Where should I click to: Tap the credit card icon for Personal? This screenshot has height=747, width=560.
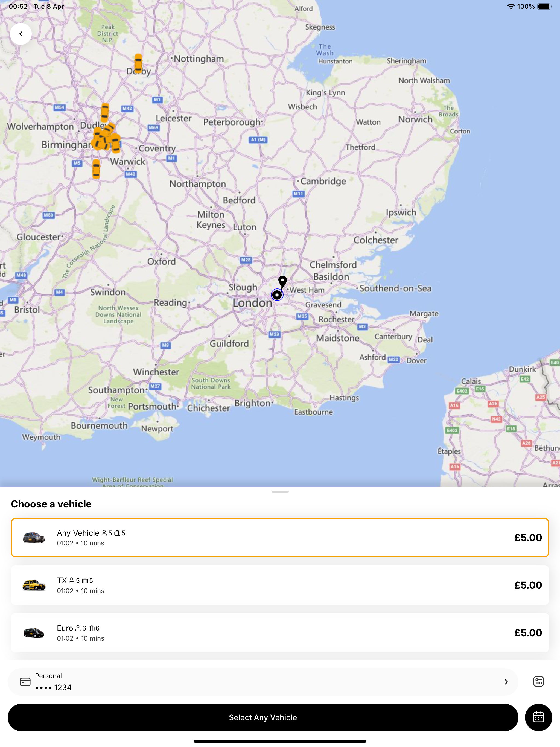click(25, 681)
